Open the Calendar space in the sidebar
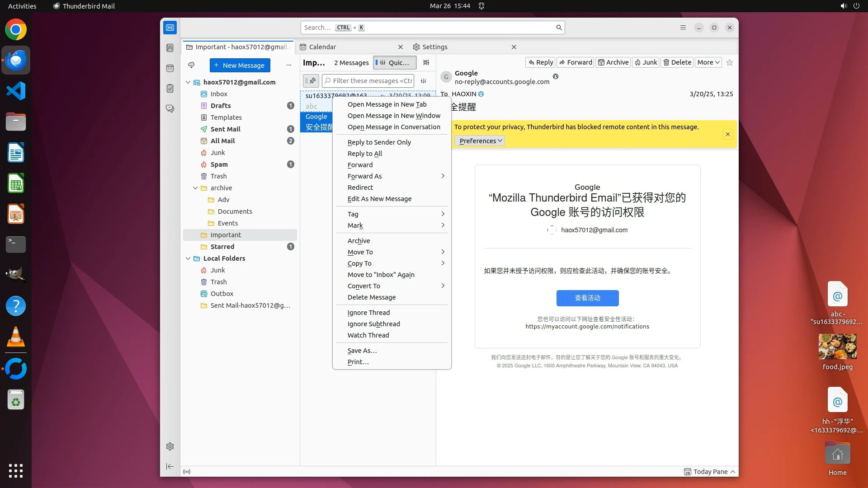The image size is (868, 488). click(170, 68)
